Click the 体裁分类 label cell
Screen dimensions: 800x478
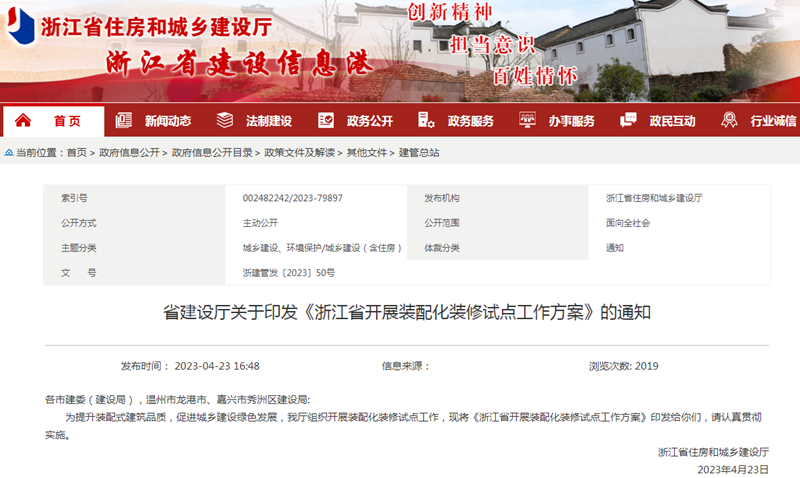coord(497,248)
